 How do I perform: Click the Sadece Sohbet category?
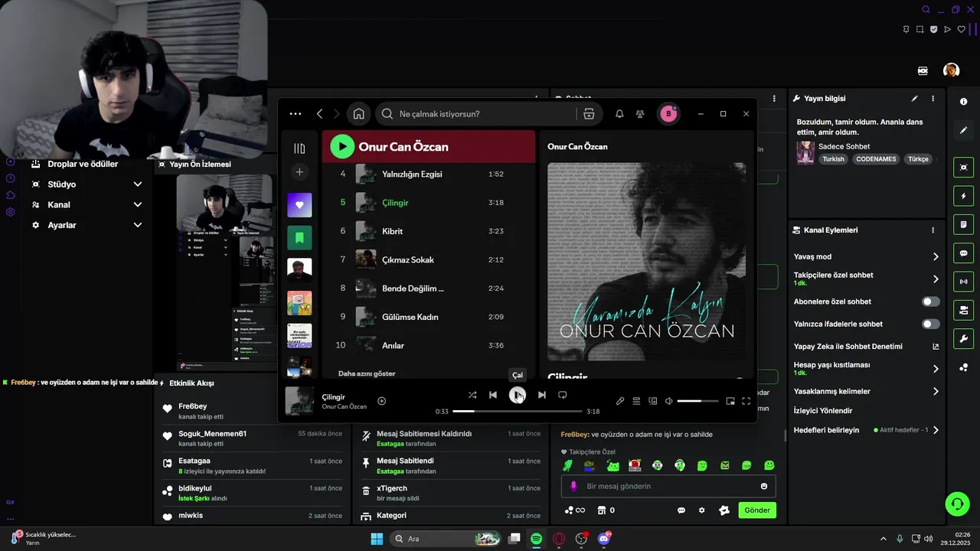pyautogui.click(x=844, y=147)
